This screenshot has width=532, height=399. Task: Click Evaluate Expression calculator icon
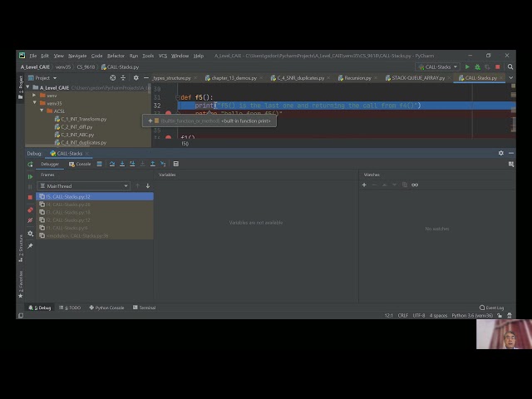[x=175, y=164]
